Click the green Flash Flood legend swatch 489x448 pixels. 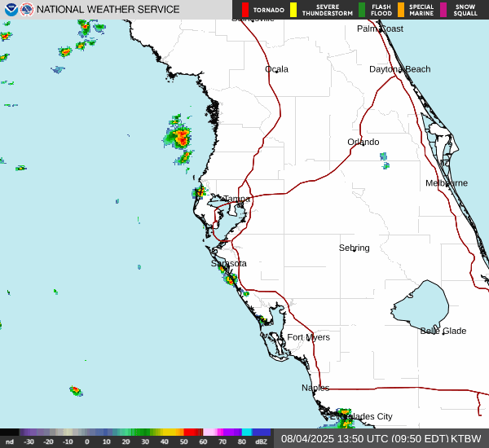click(x=362, y=10)
